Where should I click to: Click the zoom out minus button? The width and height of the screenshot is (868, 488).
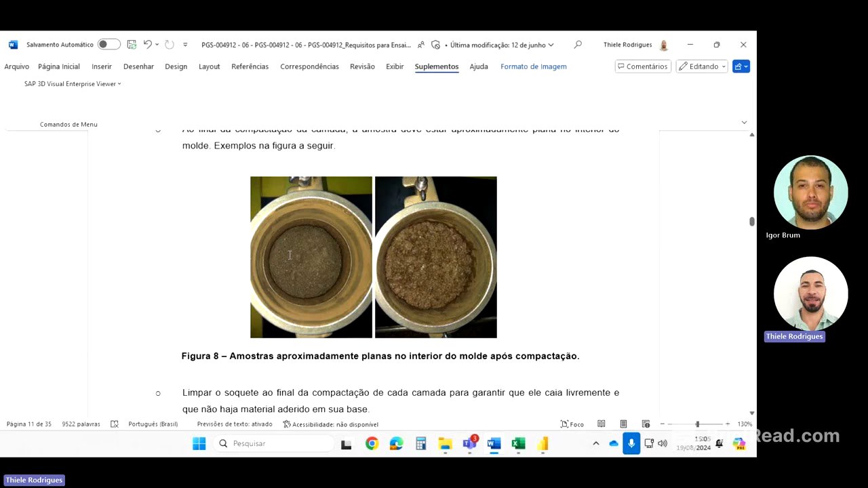coord(663,424)
